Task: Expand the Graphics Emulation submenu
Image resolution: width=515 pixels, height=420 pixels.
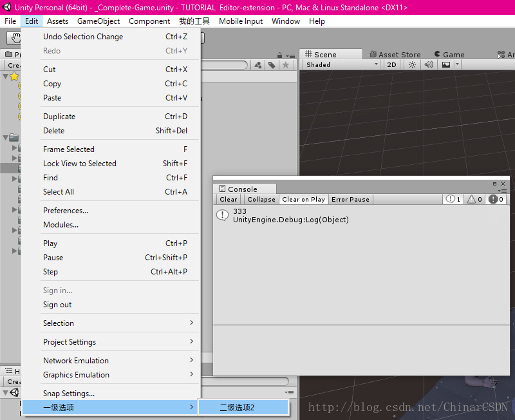Action: [x=111, y=375]
